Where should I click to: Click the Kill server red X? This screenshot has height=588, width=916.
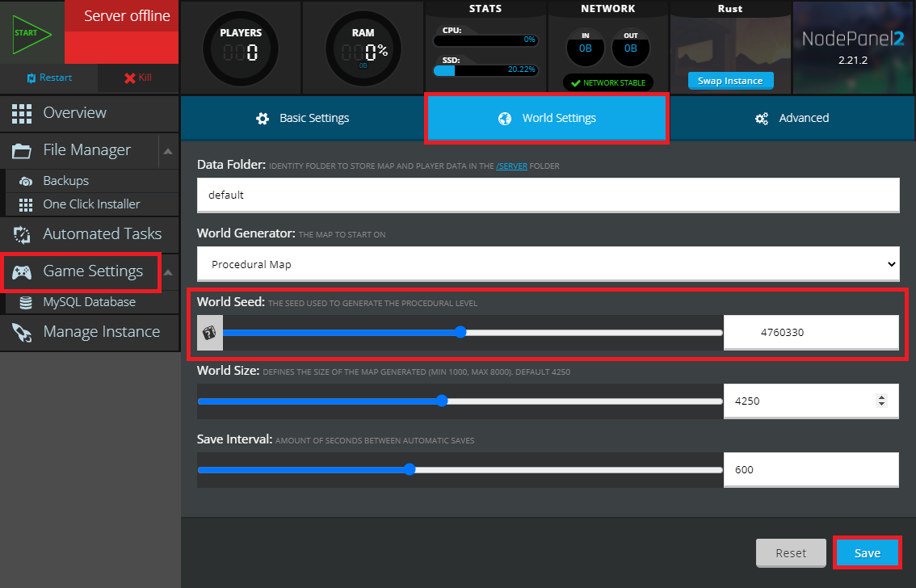pos(137,78)
